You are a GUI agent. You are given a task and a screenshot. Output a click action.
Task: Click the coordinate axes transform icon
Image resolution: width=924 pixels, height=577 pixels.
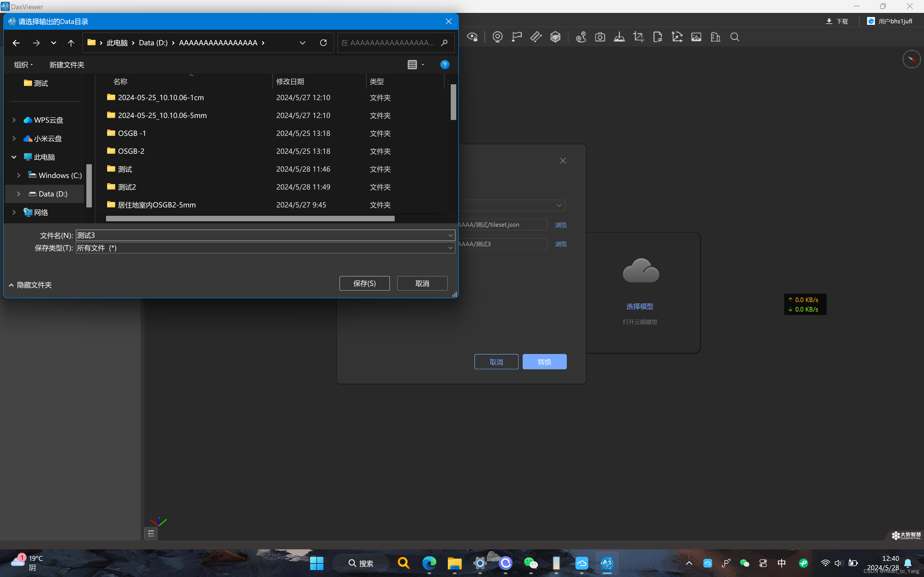pos(677,37)
